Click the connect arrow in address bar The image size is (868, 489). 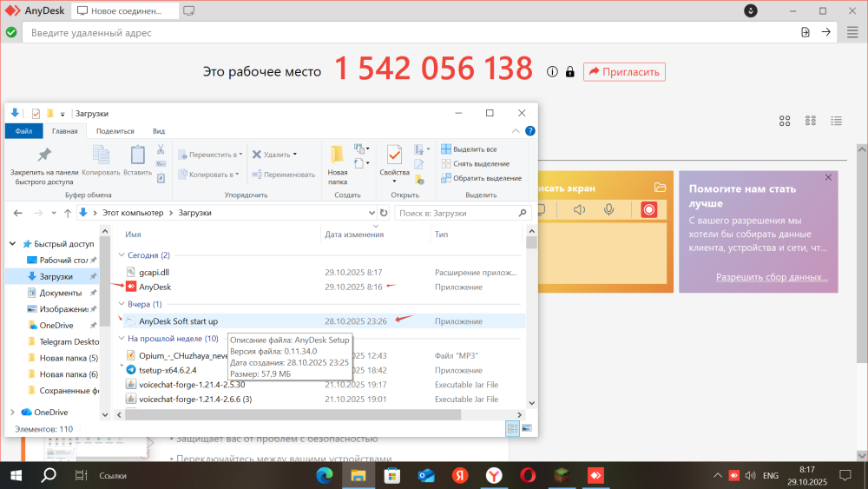[x=826, y=32]
